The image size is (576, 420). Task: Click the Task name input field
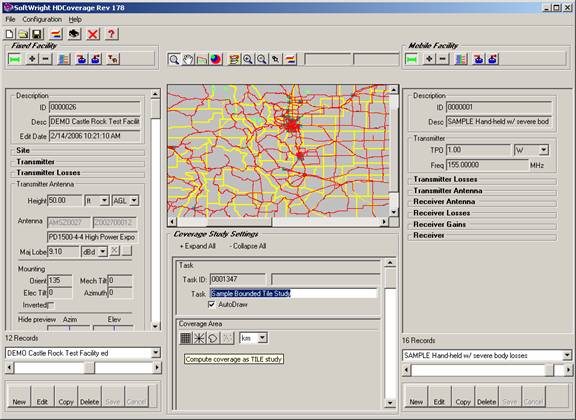pyautogui.click(x=294, y=293)
